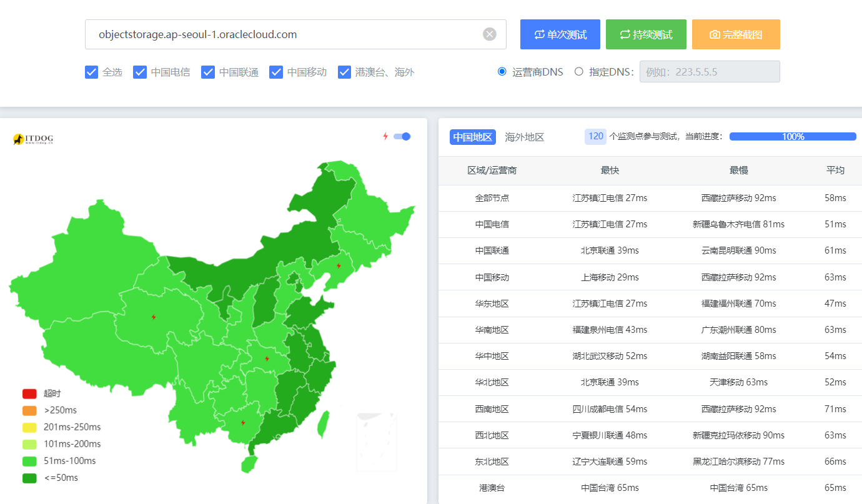Screen dimensions: 862x504
Task: Click the clear input X icon
Action: coord(490,34)
